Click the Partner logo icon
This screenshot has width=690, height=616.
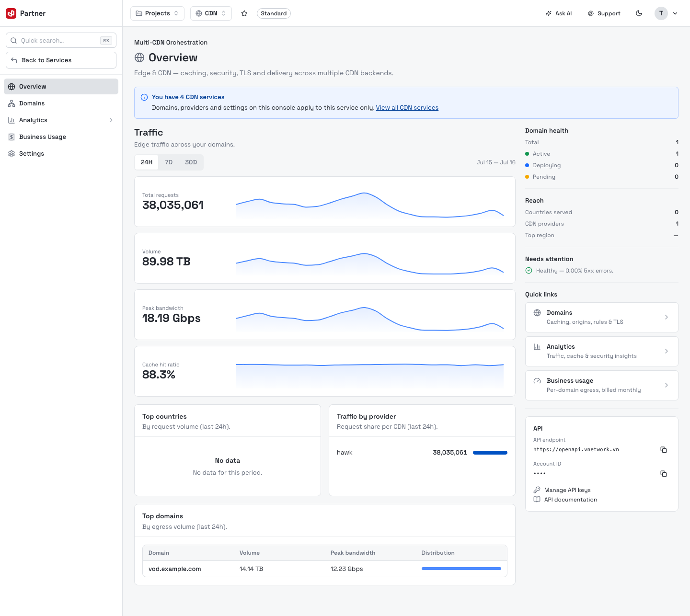pos(11,13)
